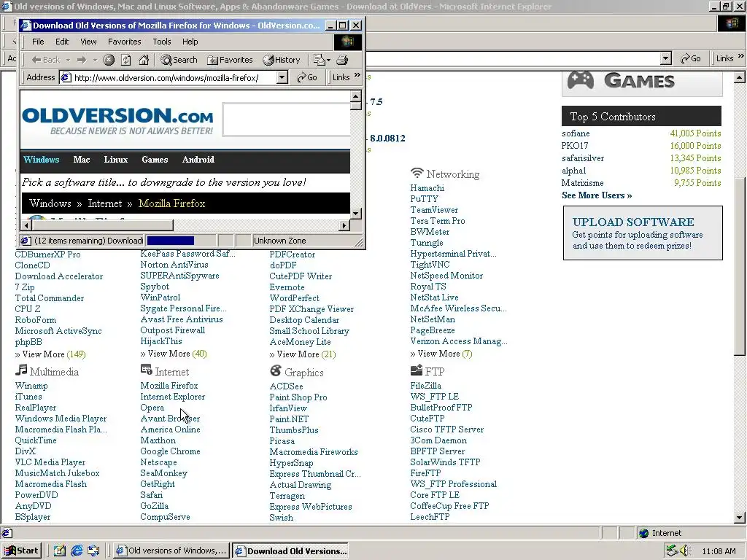
Task: Click the volume speaker icon in the system tray
Action: (x=685, y=551)
